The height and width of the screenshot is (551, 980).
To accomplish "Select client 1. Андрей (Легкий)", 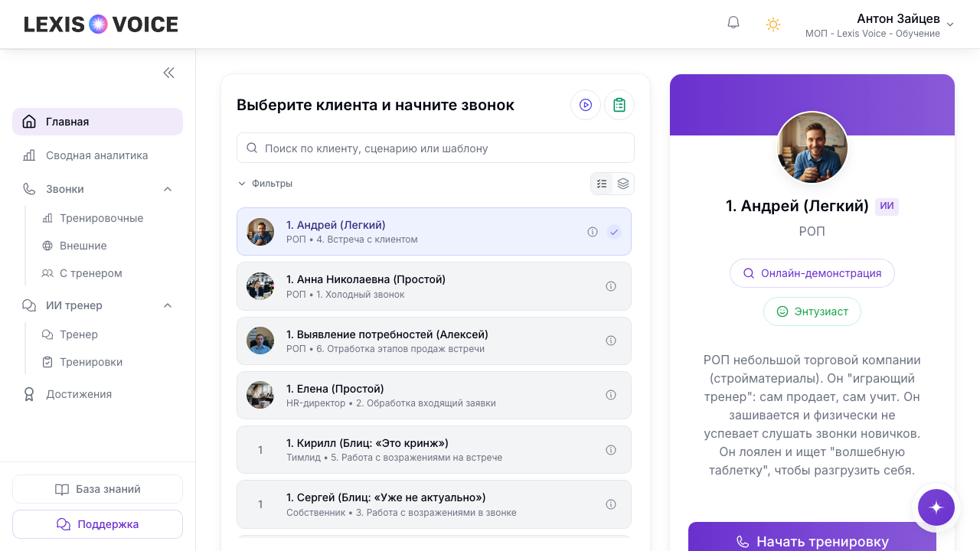I will click(x=434, y=231).
